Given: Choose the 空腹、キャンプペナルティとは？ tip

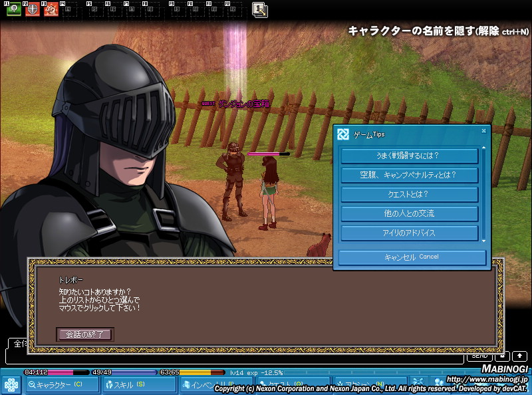Looking at the screenshot, I should (410, 175).
